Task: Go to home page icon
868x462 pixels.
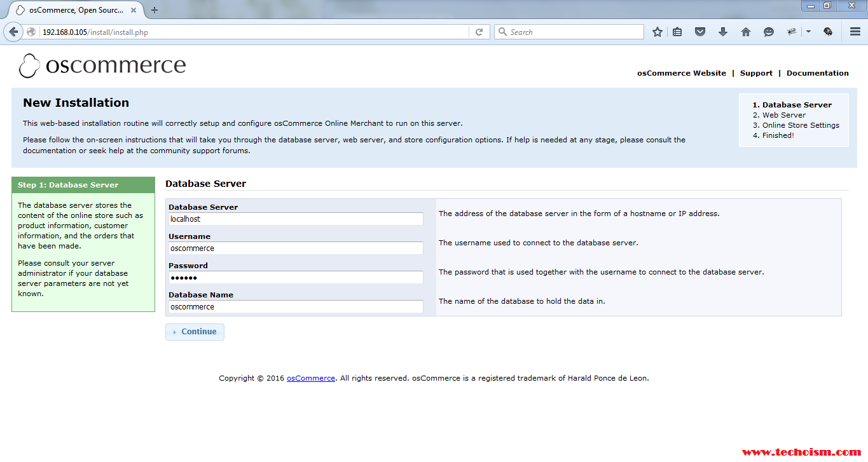Action: (x=746, y=32)
